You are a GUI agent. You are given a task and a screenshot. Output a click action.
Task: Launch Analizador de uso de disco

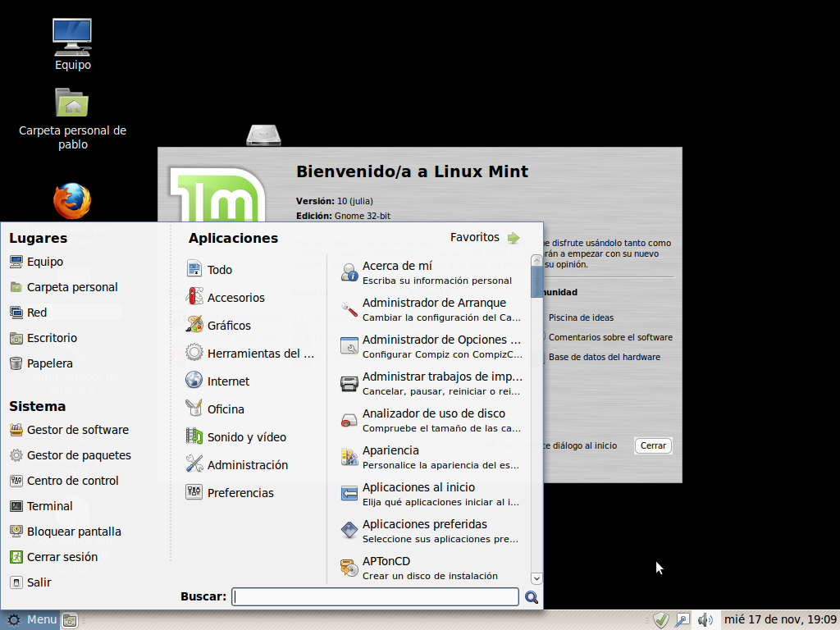click(431, 421)
